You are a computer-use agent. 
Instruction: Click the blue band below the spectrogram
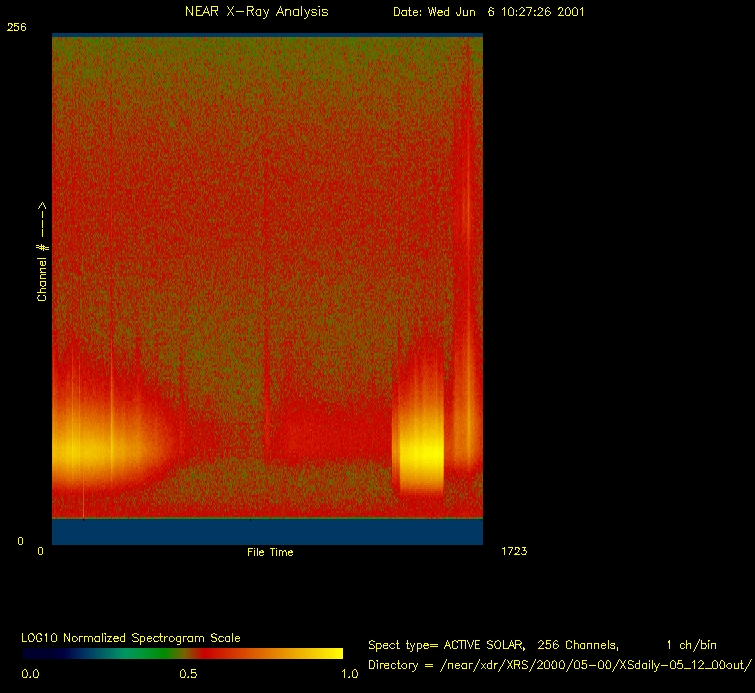[x=267, y=531]
